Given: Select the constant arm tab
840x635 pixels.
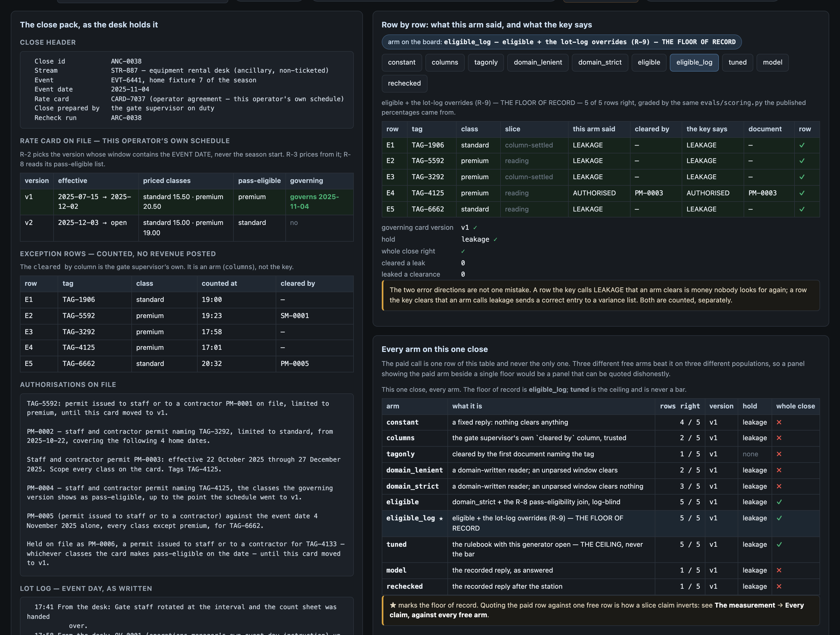Looking at the screenshot, I should (401, 63).
